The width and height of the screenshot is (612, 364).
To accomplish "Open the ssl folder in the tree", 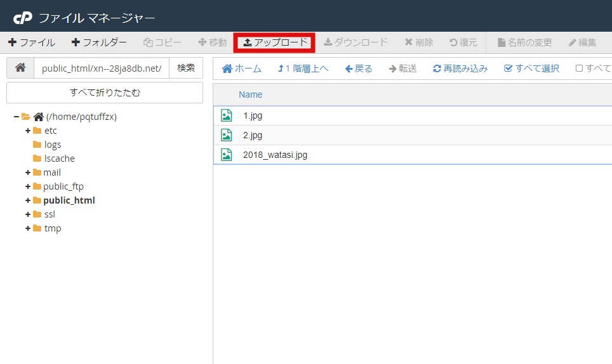I will coord(50,214).
